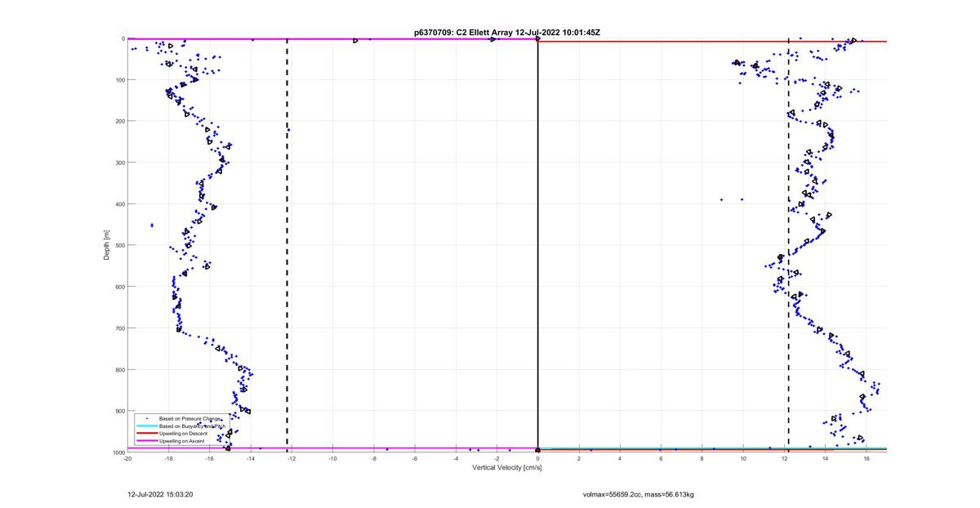The image size is (980, 508).
Task: Select legend entry 'Upwelling on Descent'
Action: pos(181,434)
